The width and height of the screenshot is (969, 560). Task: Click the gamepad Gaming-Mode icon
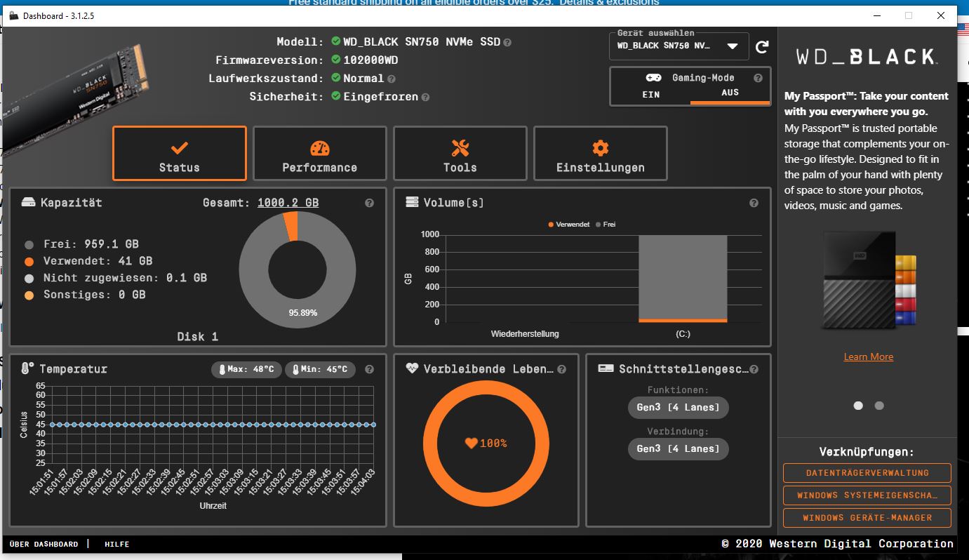tap(653, 78)
